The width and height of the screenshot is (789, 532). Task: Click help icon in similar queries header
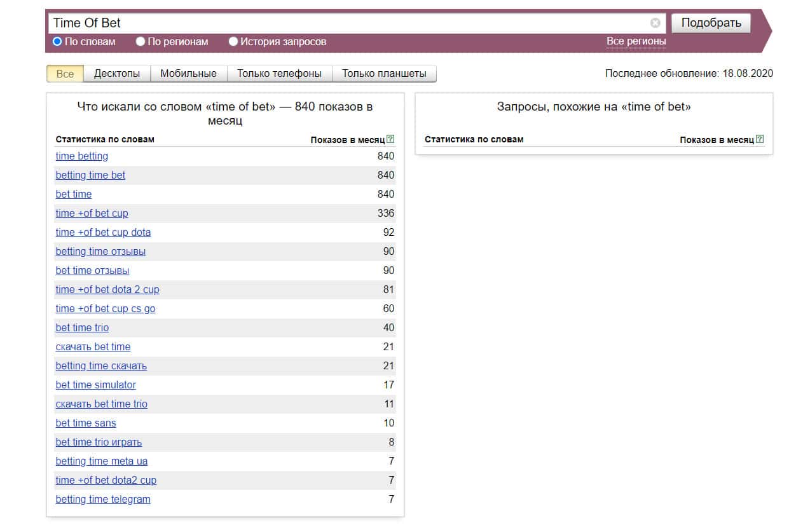pos(760,139)
